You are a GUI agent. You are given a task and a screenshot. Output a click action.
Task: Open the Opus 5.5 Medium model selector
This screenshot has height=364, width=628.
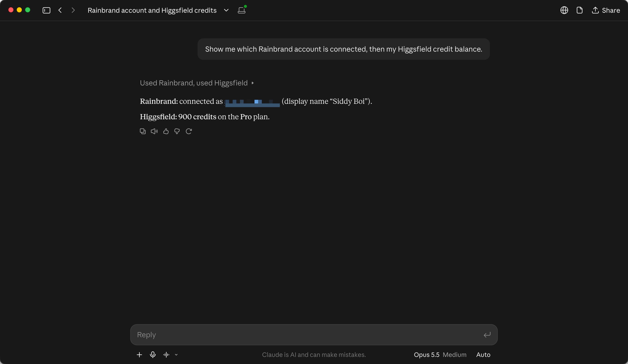coord(440,355)
